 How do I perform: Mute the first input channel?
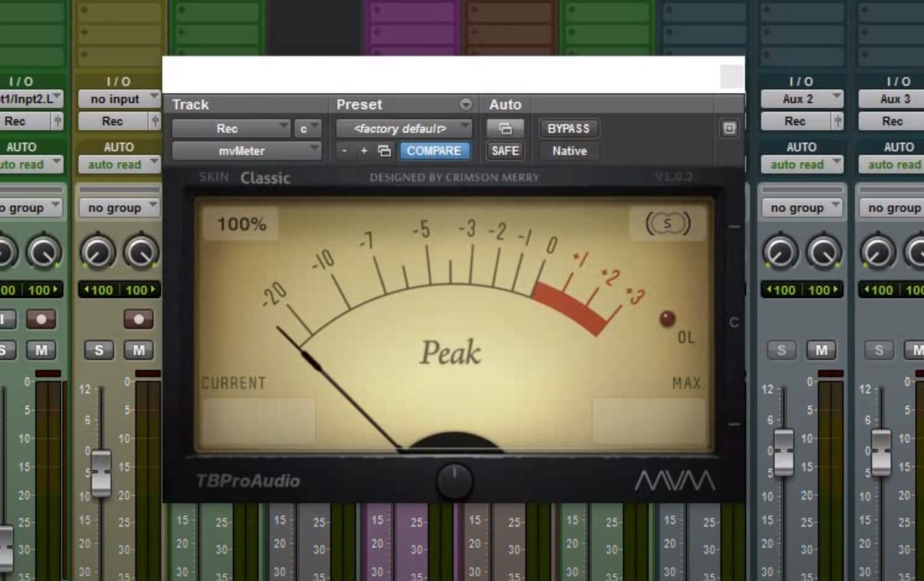coord(41,350)
